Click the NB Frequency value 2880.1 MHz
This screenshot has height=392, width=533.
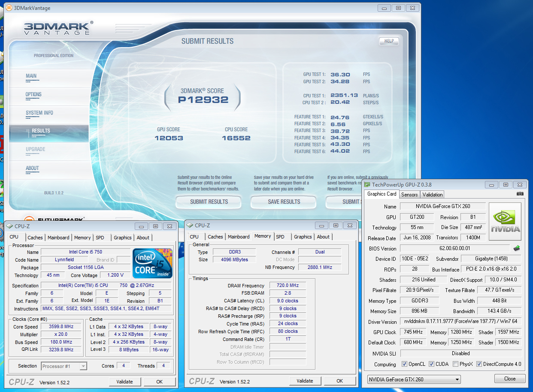tap(320, 267)
